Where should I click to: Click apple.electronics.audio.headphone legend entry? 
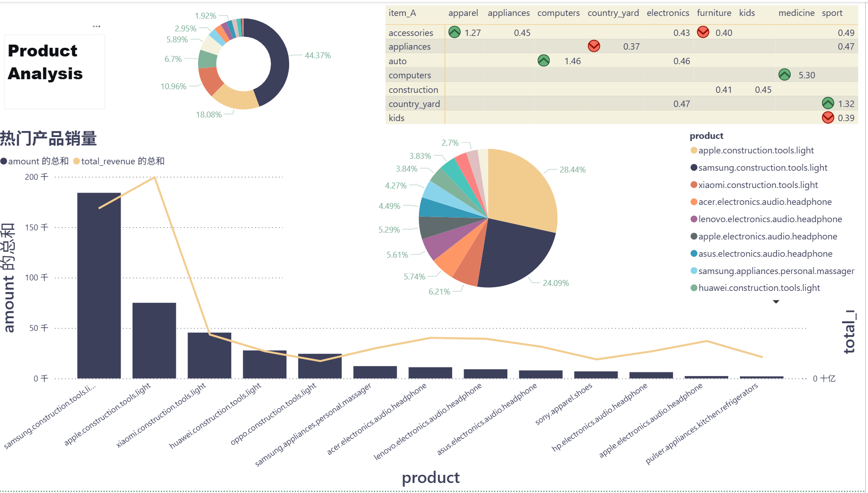coord(764,236)
